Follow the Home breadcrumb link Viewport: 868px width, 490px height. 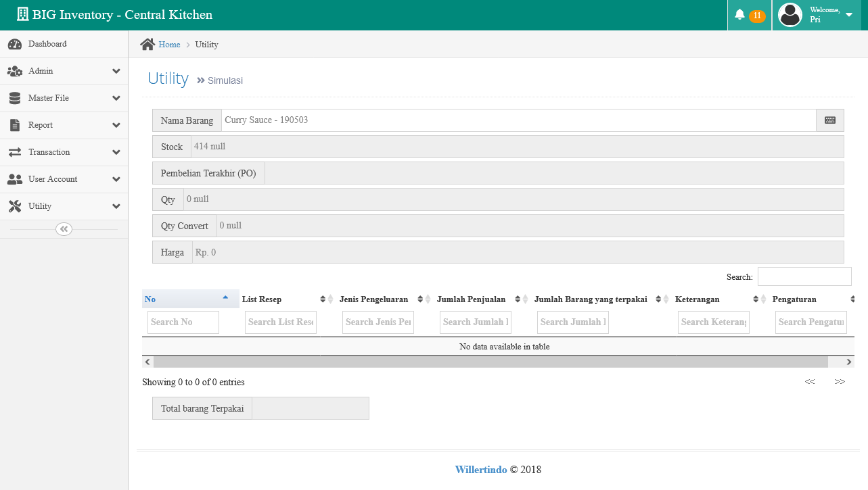[169, 45]
